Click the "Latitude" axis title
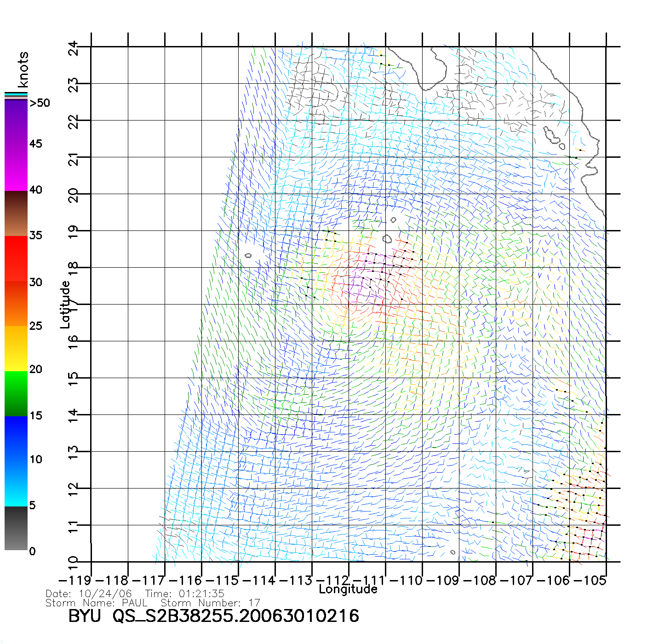The image size is (653, 644). point(65,305)
